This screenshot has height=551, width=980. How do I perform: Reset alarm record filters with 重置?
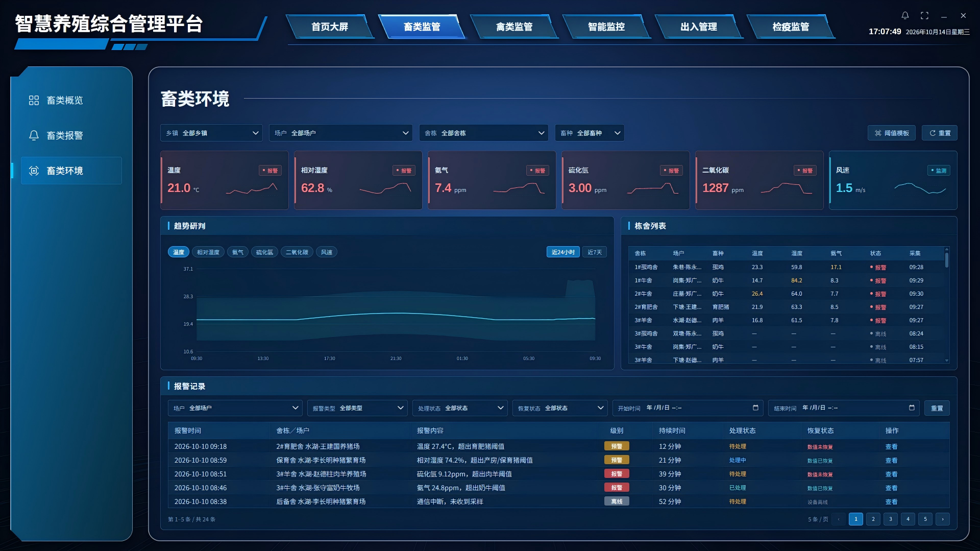[937, 408]
